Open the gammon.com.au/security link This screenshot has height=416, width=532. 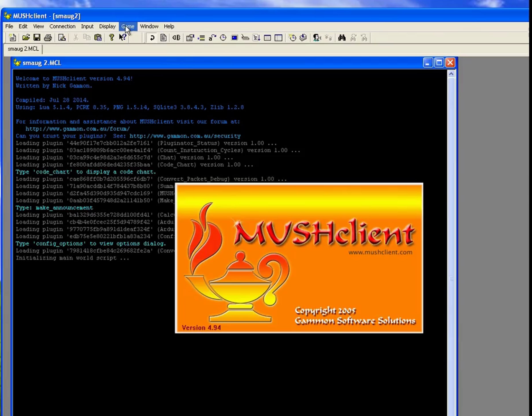coord(185,136)
